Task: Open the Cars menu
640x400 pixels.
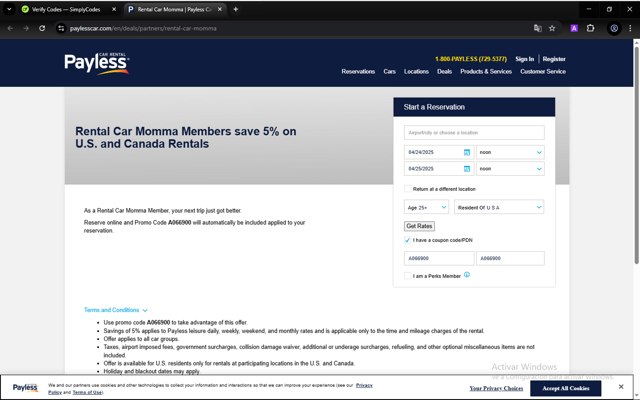Action: (389, 71)
